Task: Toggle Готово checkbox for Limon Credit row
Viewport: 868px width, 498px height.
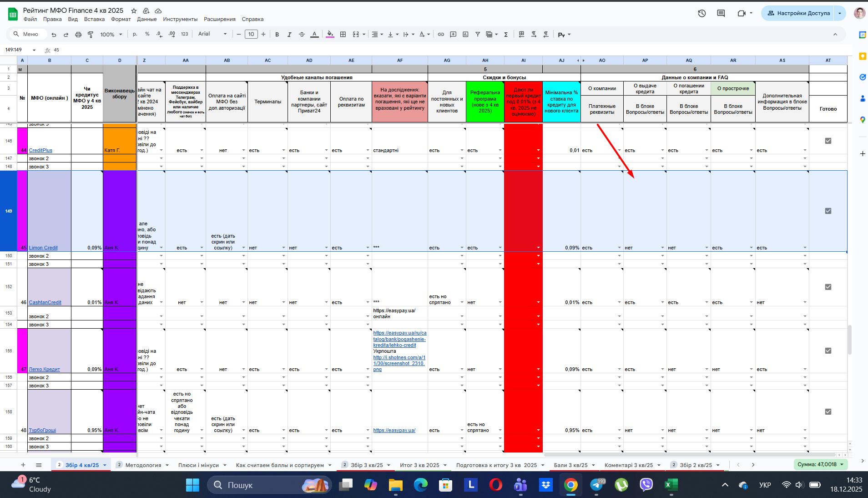Action: 828,211
